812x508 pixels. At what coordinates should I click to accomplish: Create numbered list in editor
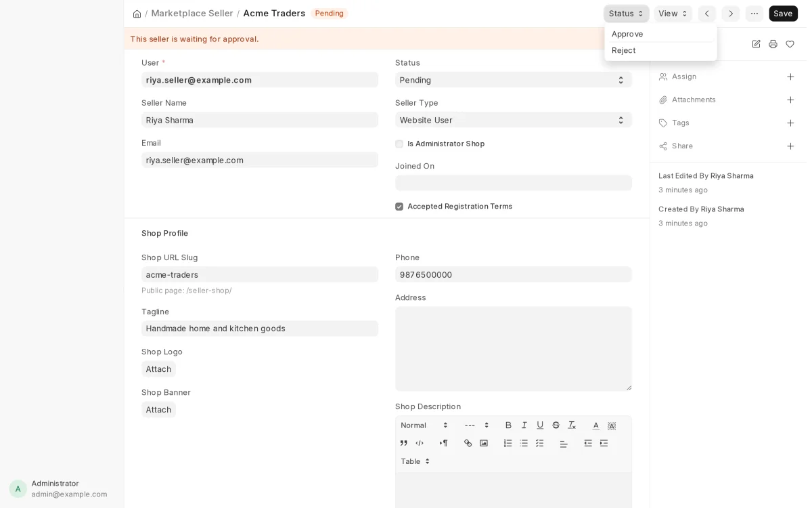pyautogui.click(x=507, y=443)
